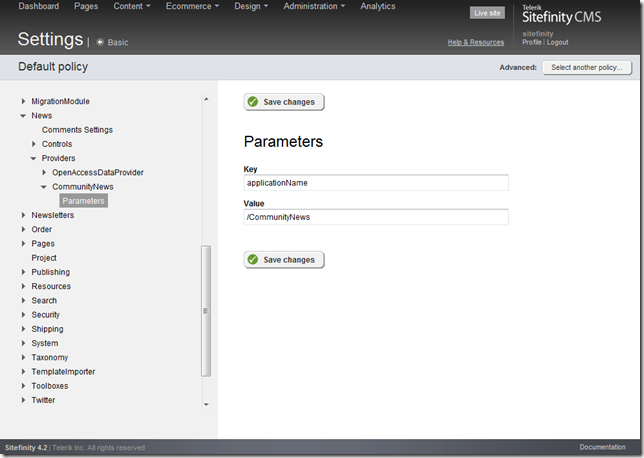Open the Dashboard menu item
The height and width of the screenshot is (458, 644).
[39, 6]
